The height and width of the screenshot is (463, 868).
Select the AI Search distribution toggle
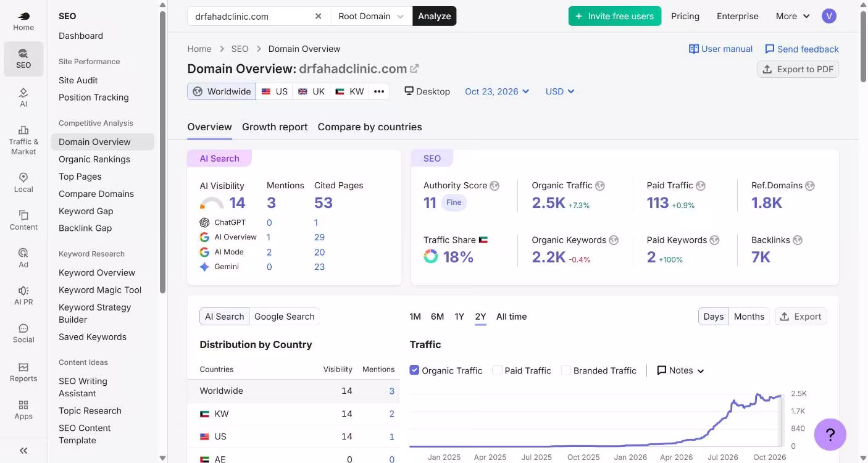225,317
